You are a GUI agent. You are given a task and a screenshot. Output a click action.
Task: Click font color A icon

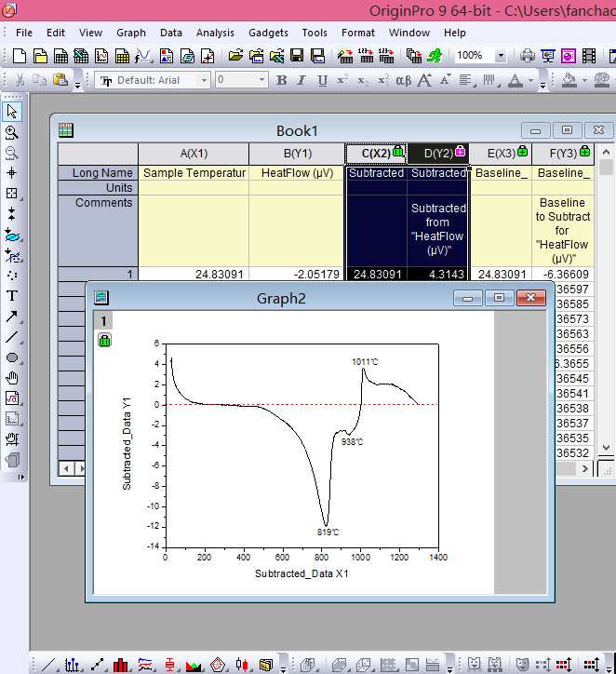point(516,80)
